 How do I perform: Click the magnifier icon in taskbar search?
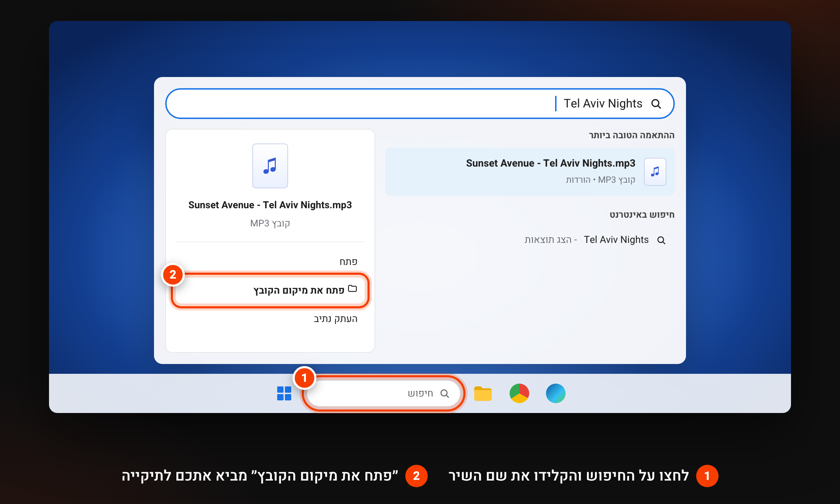(x=444, y=393)
